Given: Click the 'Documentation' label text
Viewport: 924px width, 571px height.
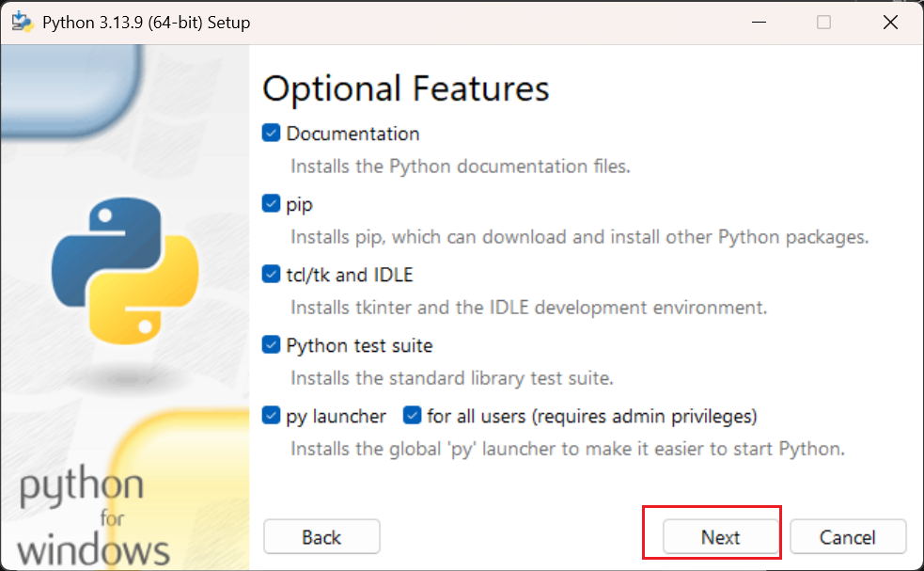Looking at the screenshot, I should point(353,134).
